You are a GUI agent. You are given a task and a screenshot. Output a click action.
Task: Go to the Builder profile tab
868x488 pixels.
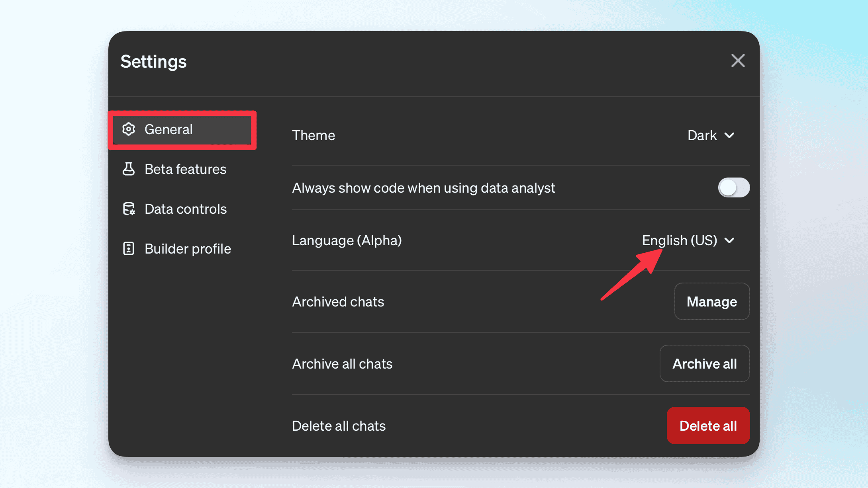(188, 249)
